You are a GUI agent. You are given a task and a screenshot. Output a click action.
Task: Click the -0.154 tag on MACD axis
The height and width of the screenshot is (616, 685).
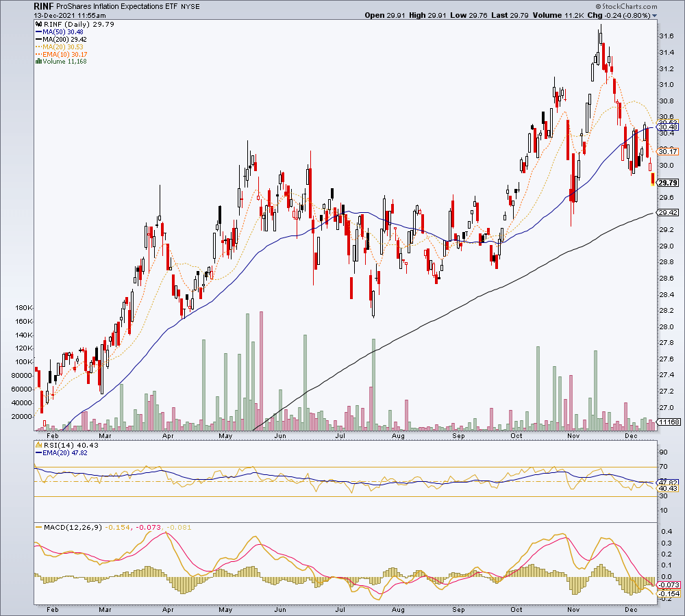pyautogui.click(x=670, y=593)
